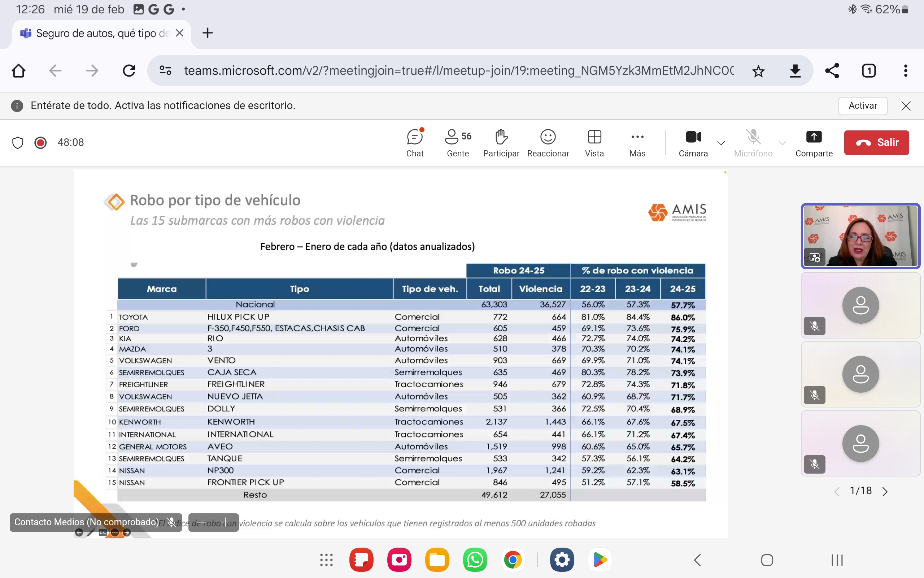
Task: Click the Resto 49,612 total cell
Action: tap(494, 495)
